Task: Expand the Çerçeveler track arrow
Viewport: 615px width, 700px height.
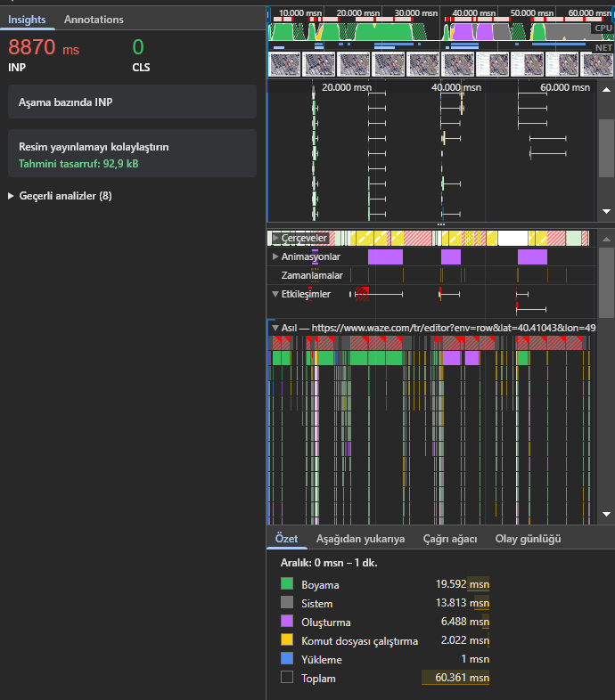Action: click(x=275, y=239)
